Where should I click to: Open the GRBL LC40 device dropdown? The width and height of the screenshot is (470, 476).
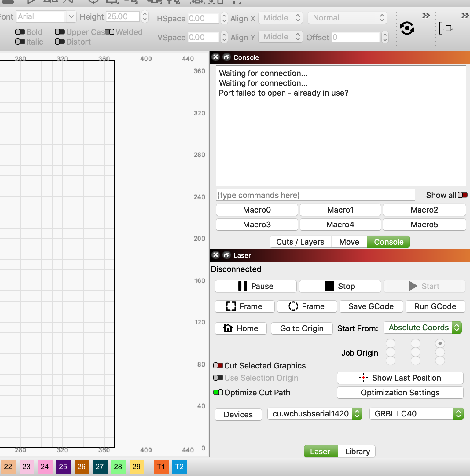(416, 414)
